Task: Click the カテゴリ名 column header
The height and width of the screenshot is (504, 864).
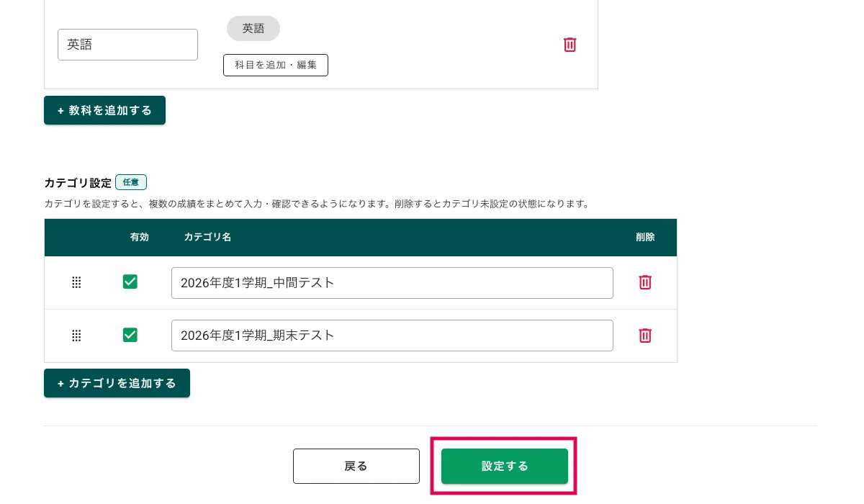Action: pyautogui.click(x=207, y=237)
